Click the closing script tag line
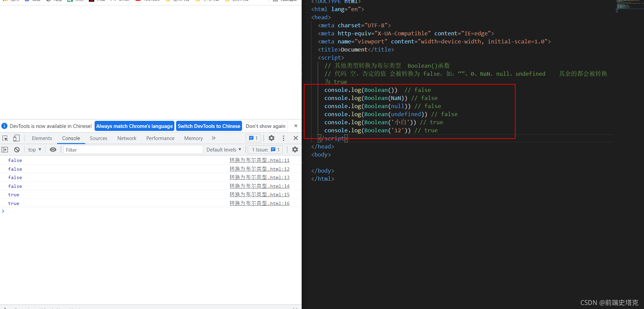 point(333,138)
